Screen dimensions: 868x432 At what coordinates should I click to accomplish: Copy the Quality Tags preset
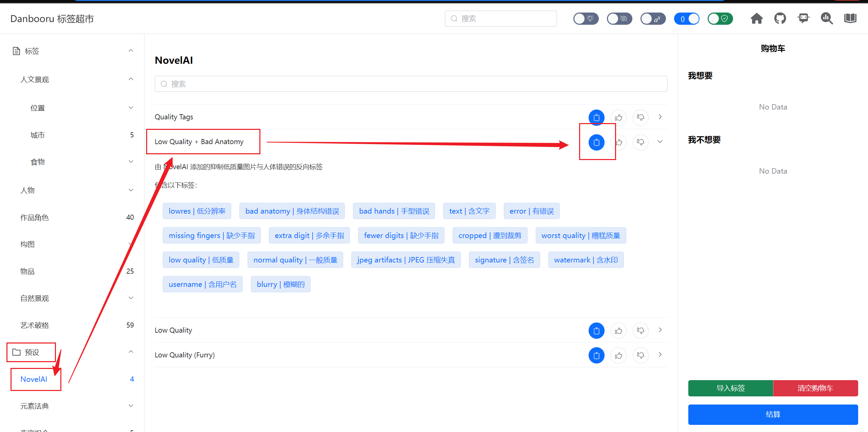click(x=596, y=117)
